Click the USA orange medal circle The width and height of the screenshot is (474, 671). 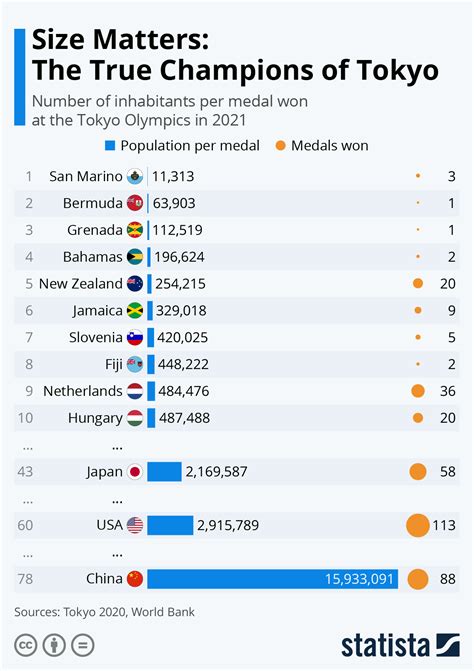point(418,525)
